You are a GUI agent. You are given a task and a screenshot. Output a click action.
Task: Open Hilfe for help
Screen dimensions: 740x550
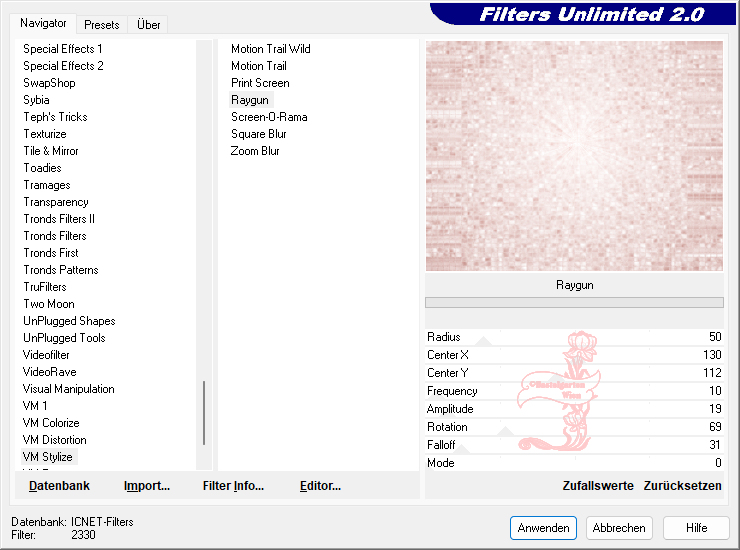click(x=697, y=528)
